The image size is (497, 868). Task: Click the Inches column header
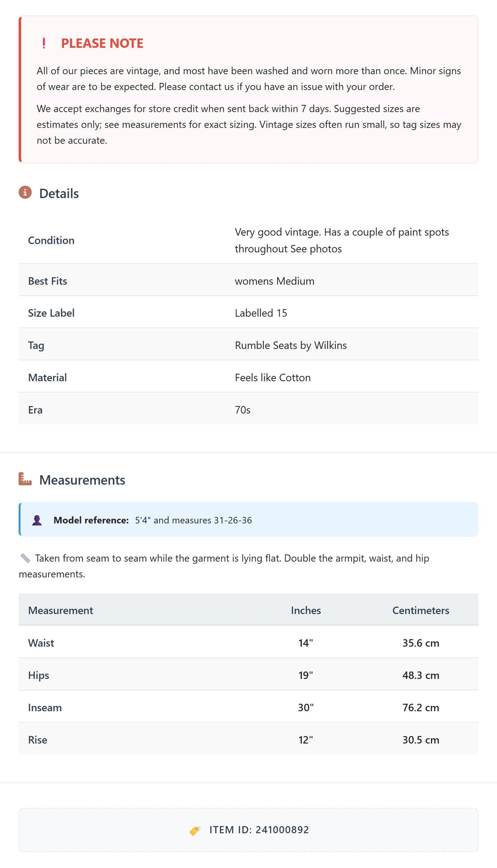[306, 610]
